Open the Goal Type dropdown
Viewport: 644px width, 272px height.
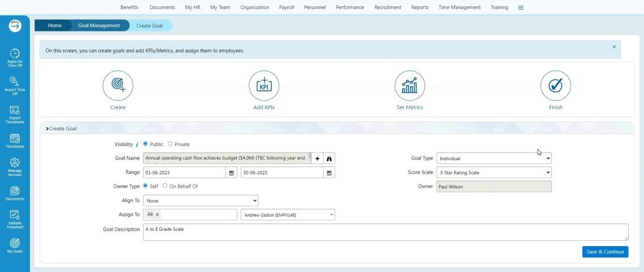[x=494, y=159]
